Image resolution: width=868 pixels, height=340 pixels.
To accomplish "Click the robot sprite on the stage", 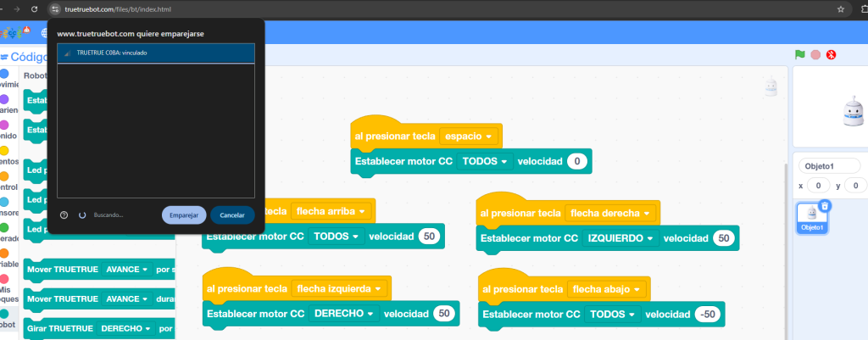I will click(853, 111).
